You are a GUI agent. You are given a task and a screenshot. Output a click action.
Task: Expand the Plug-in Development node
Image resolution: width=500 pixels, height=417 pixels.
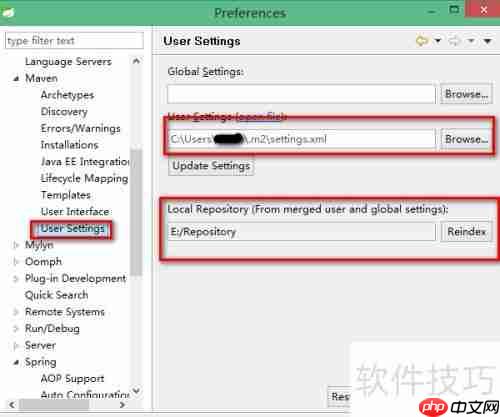16,279
